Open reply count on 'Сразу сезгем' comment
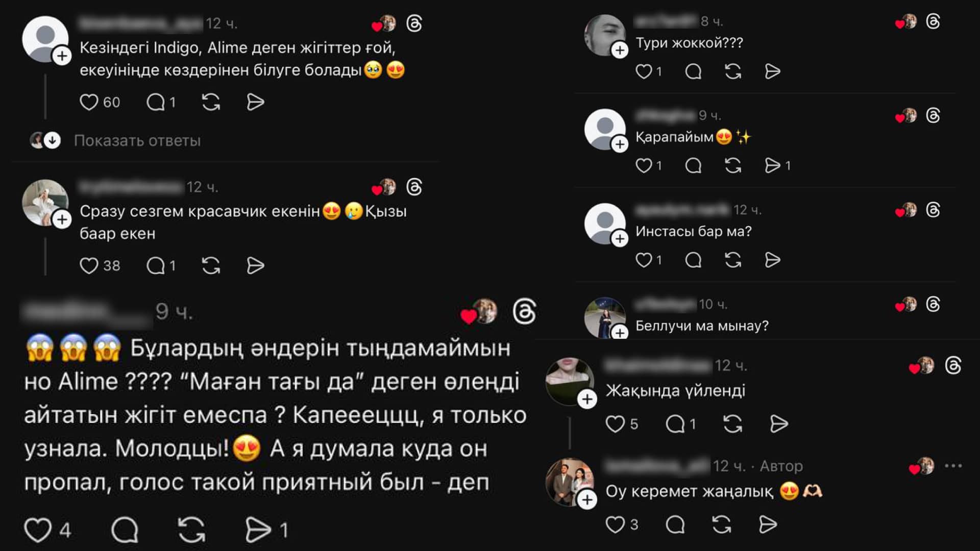Viewport: 980px width, 551px height. (x=161, y=265)
